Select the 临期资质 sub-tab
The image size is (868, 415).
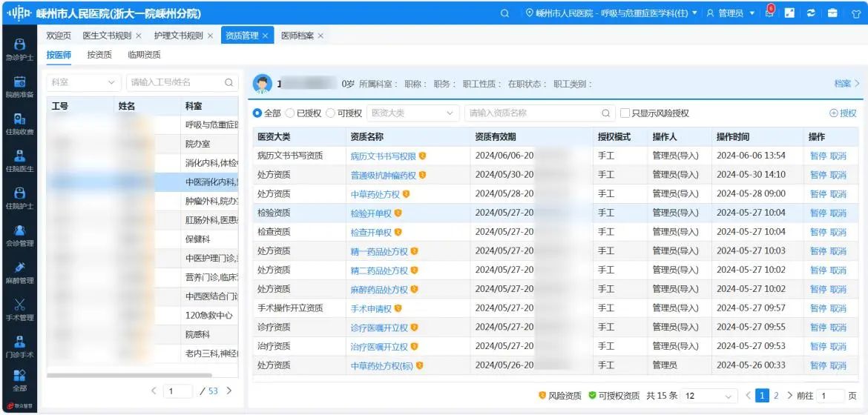(x=144, y=55)
